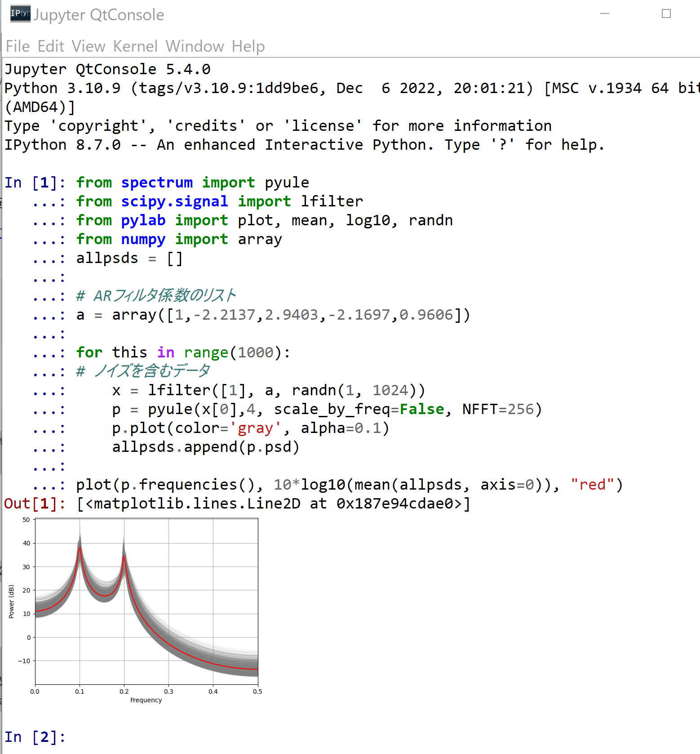This screenshot has height=754, width=700.
Task: Click the 'for this in range(1000):' line
Action: pyautogui.click(x=183, y=352)
